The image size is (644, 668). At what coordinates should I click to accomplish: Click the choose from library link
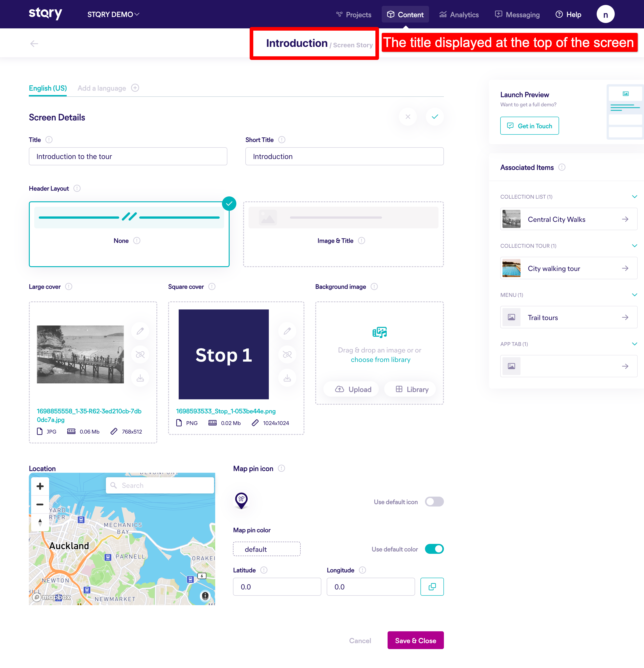380,359
